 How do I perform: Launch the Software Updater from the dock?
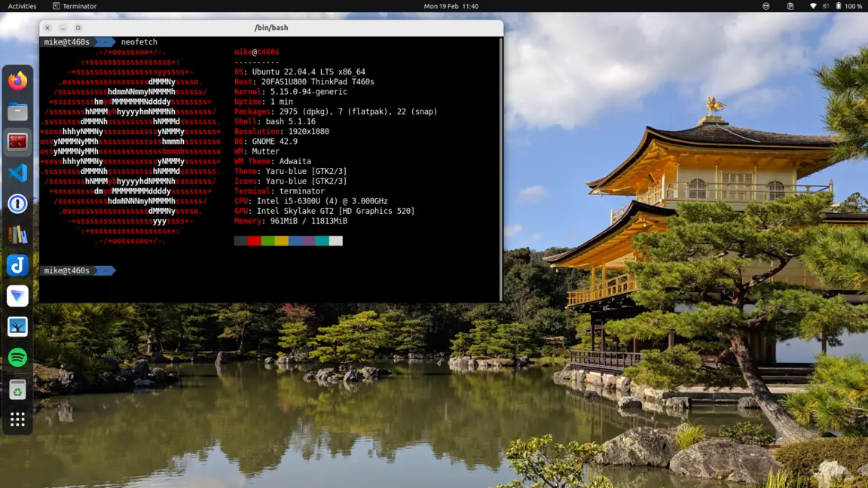(x=17, y=389)
